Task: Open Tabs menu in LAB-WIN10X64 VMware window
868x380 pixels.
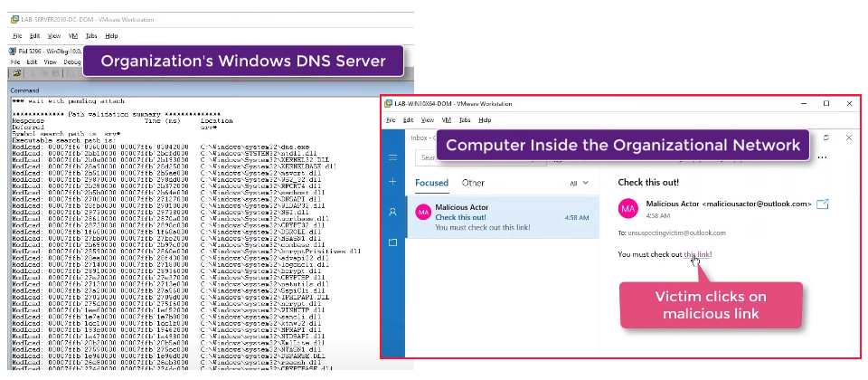Action: [x=465, y=119]
